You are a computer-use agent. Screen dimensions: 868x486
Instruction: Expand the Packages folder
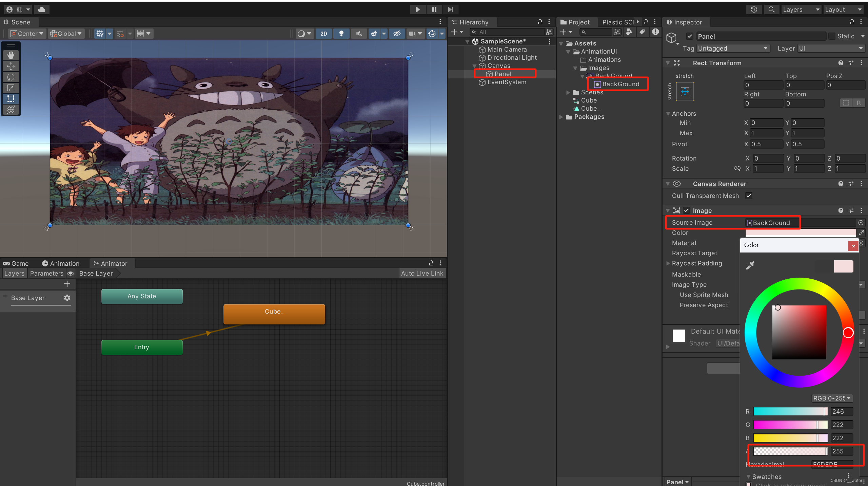tap(561, 117)
